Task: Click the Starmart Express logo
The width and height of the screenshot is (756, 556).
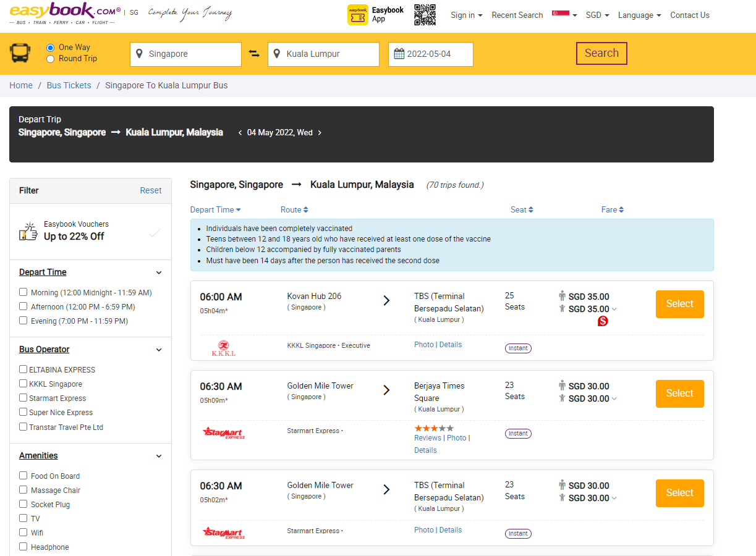Action: [223, 432]
